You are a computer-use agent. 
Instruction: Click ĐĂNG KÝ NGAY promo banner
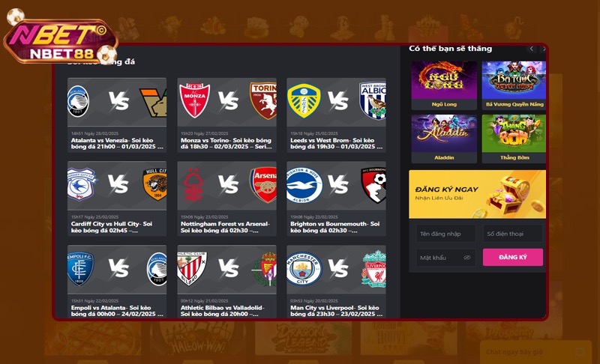point(477,195)
